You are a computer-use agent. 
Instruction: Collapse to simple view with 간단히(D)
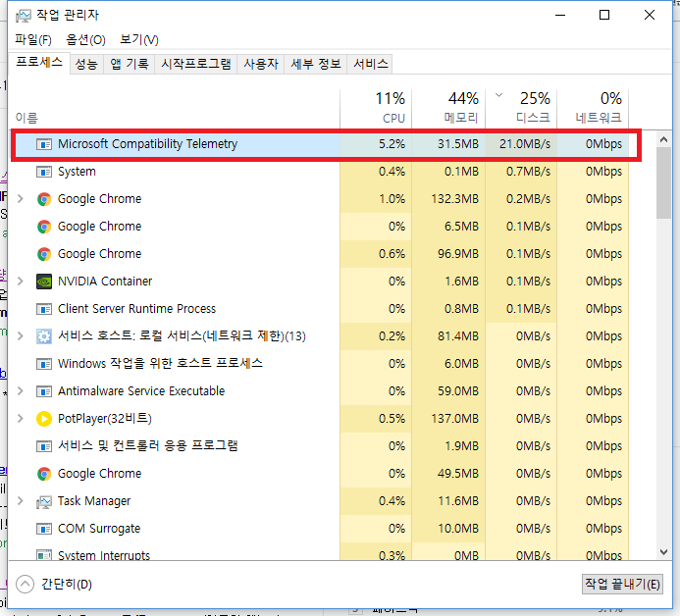click(54, 584)
